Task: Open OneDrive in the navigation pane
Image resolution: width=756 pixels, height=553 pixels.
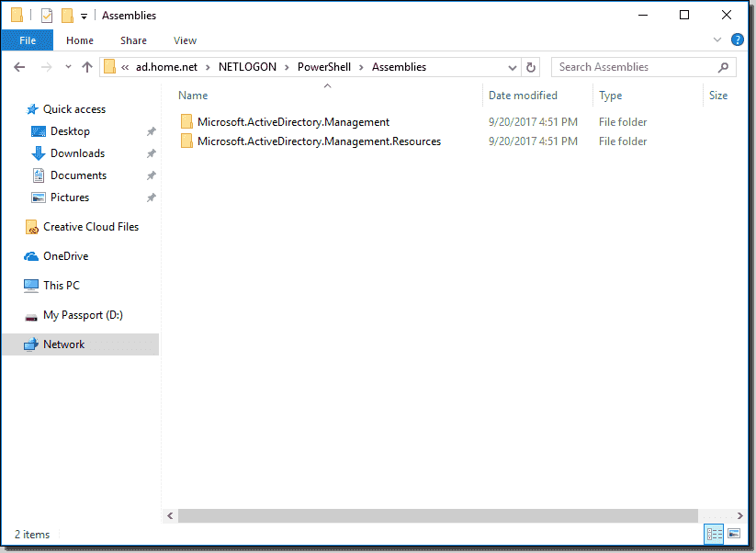Action: pos(66,256)
